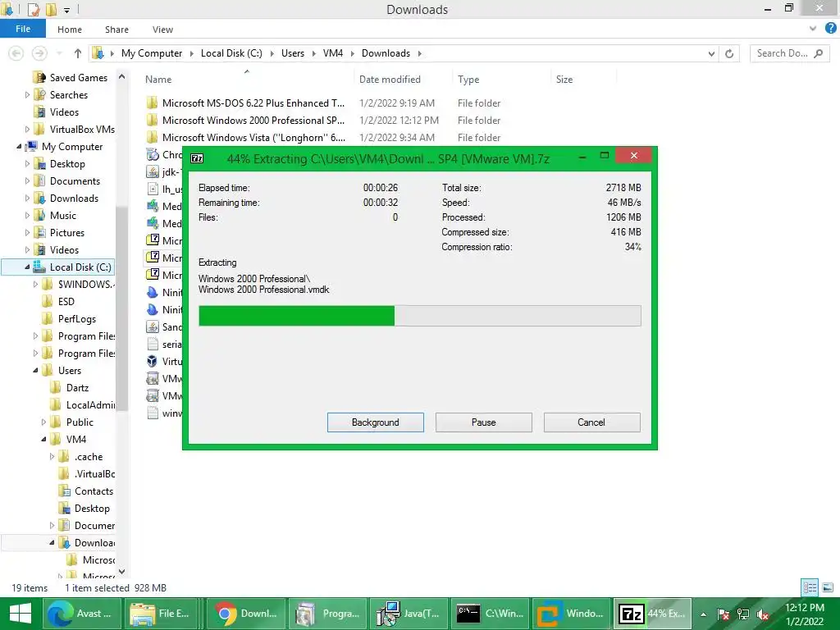Select Microsoft Windows Vista Longhorn folder
The height and width of the screenshot is (630, 840).
pos(254,138)
